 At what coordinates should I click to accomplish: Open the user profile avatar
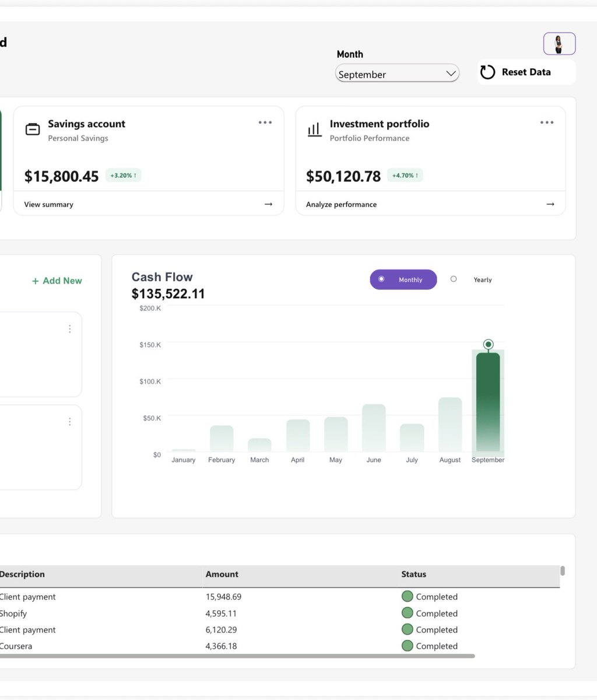coord(559,44)
